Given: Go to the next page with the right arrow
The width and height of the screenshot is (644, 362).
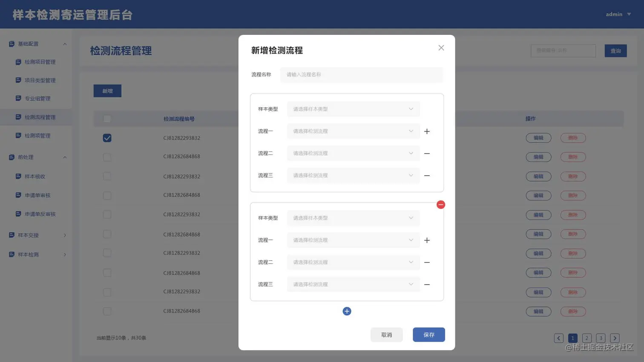Looking at the screenshot, I should [x=615, y=338].
